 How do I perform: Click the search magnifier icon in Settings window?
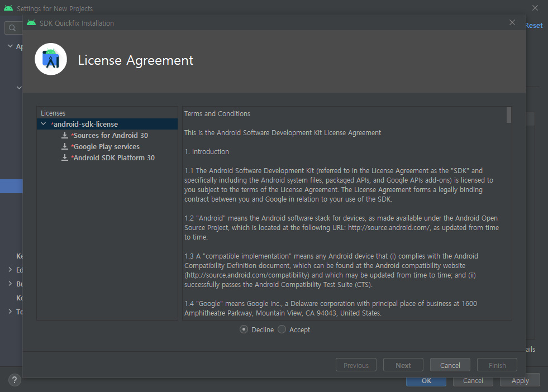pyautogui.click(x=12, y=28)
